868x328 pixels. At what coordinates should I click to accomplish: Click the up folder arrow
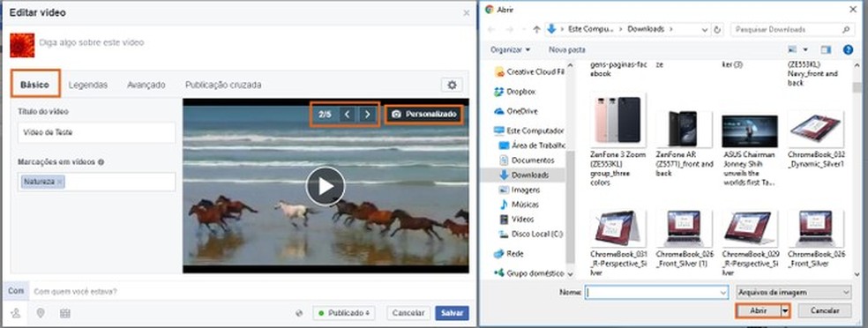[536, 29]
